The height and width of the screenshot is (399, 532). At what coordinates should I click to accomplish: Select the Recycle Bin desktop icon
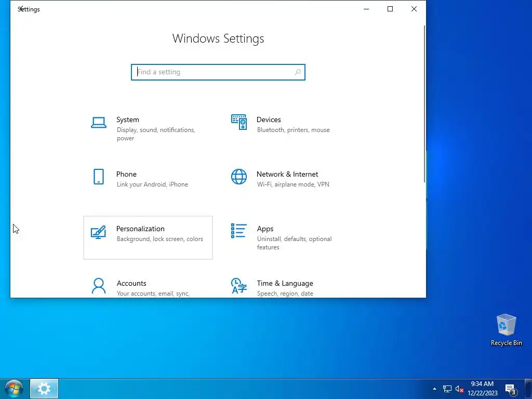(x=506, y=330)
